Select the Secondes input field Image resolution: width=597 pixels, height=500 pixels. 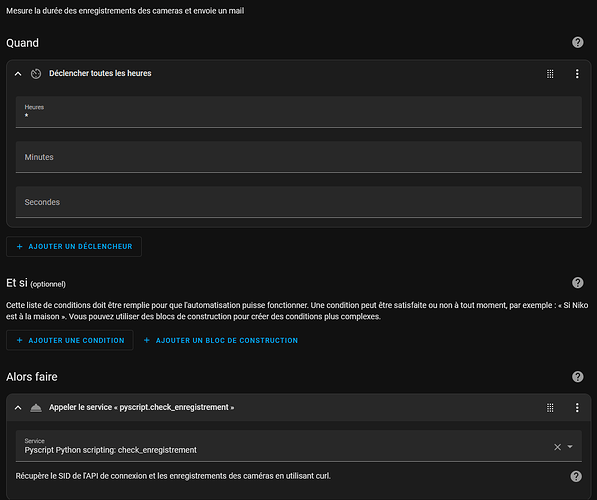(298, 202)
